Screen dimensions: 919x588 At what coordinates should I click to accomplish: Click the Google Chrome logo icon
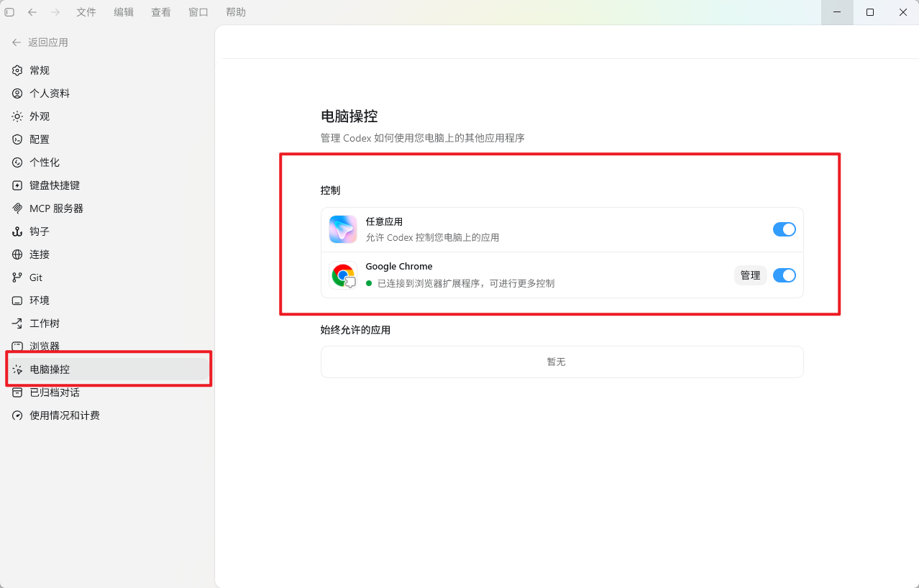tap(343, 275)
